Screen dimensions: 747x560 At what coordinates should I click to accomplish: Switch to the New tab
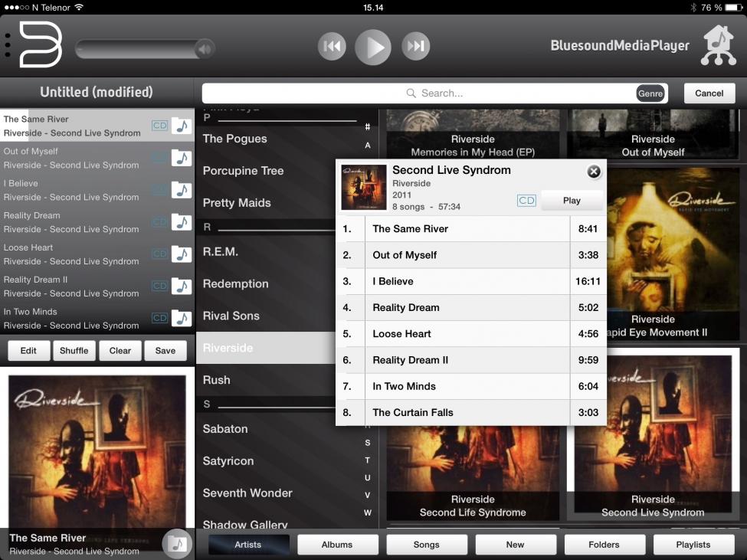pyautogui.click(x=516, y=544)
